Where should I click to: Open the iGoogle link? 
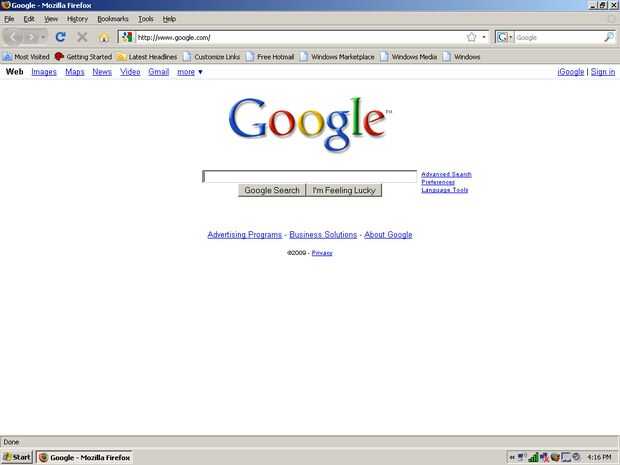(571, 72)
